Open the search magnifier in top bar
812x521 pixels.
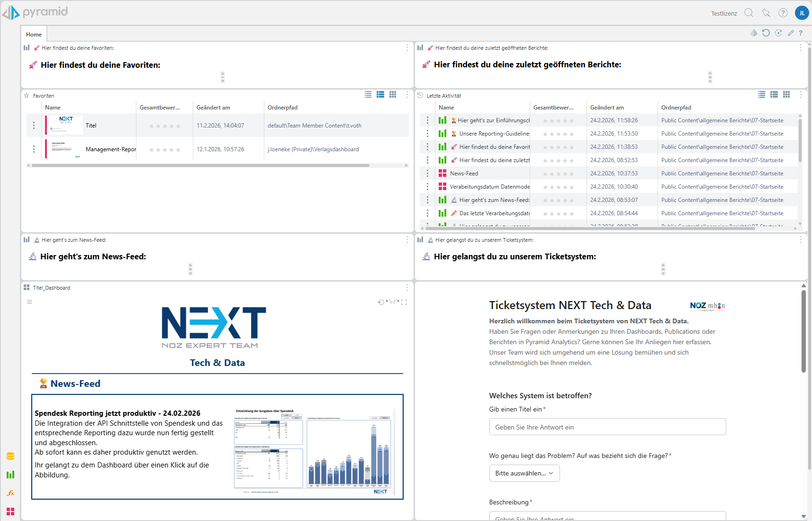coord(749,13)
